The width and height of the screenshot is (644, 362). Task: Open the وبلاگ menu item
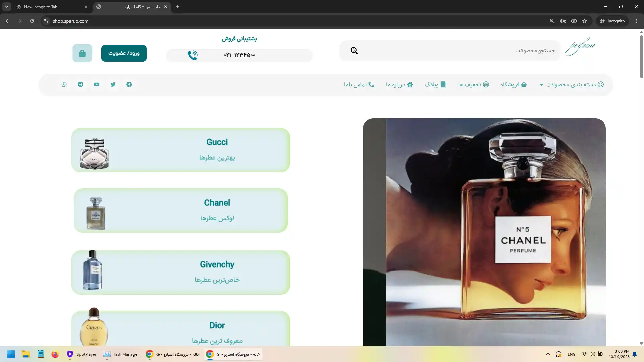[435, 85]
